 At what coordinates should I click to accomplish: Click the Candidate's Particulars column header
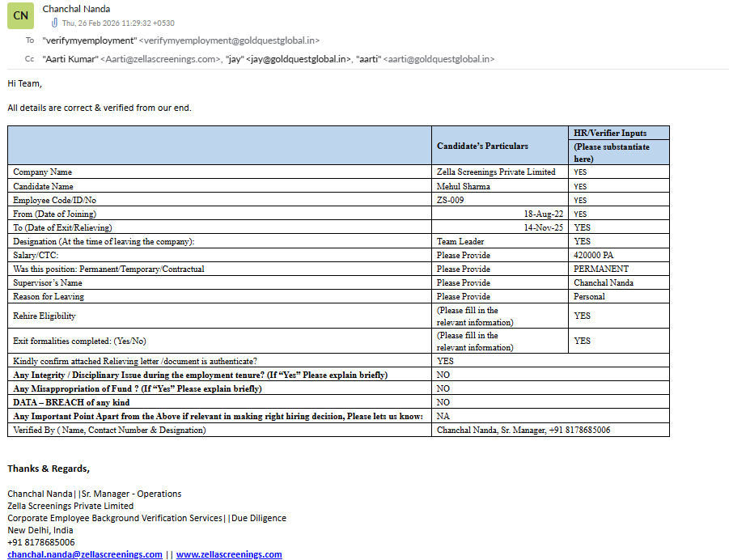(482, 146)
